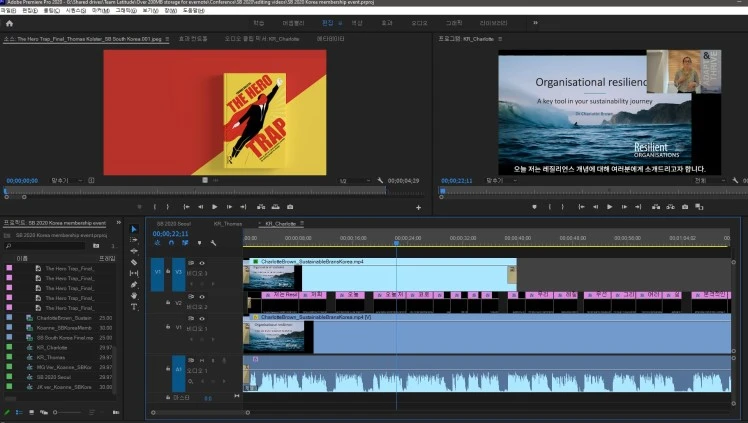Select the Razor tool
Screen dimensions: 748x423
click(134, 262)
